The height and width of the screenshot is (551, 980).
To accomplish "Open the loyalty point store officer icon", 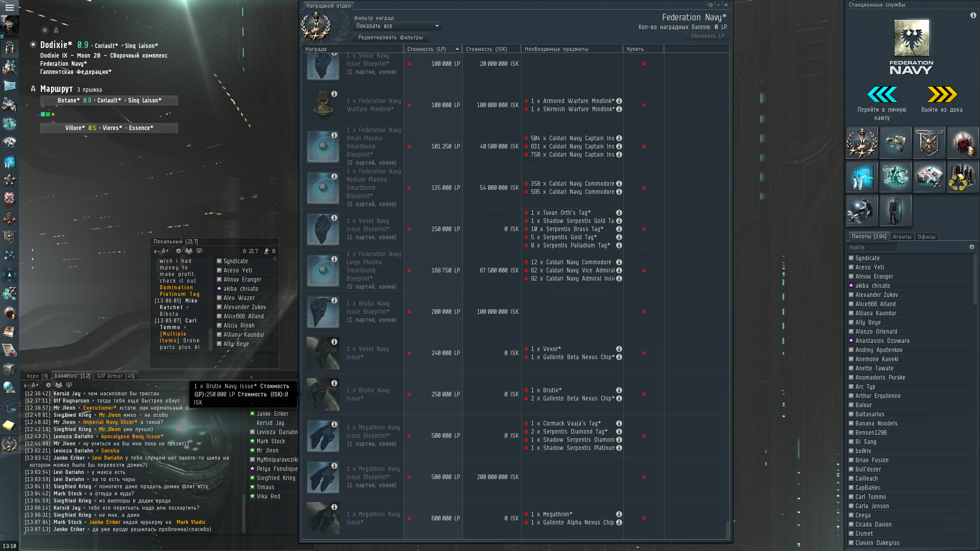I will tap(862, 143).
